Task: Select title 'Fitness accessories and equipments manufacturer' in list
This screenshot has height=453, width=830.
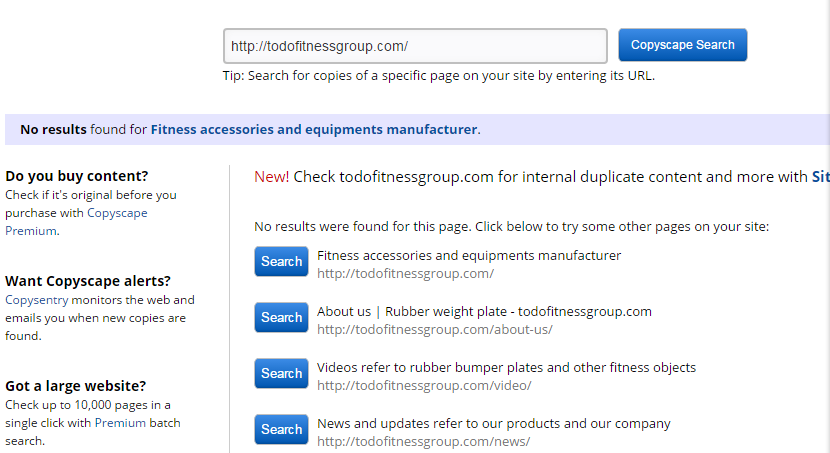Action: [469, 256]
